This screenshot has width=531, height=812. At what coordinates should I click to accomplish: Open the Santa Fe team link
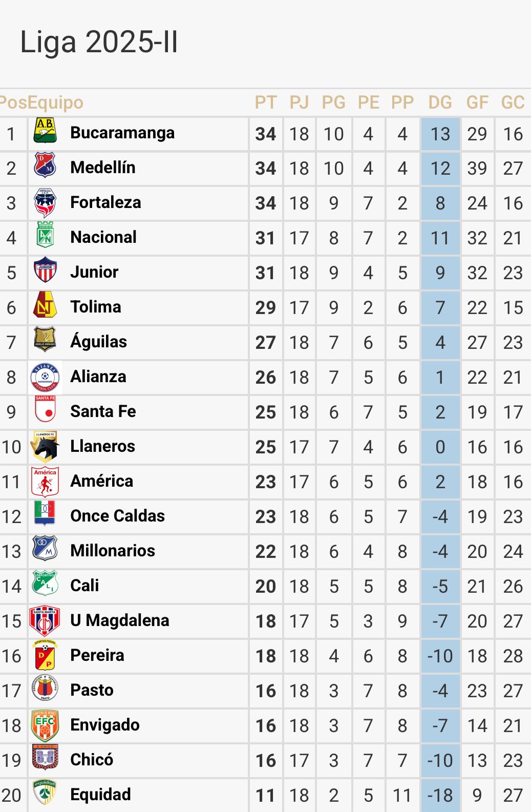(103, 411)
